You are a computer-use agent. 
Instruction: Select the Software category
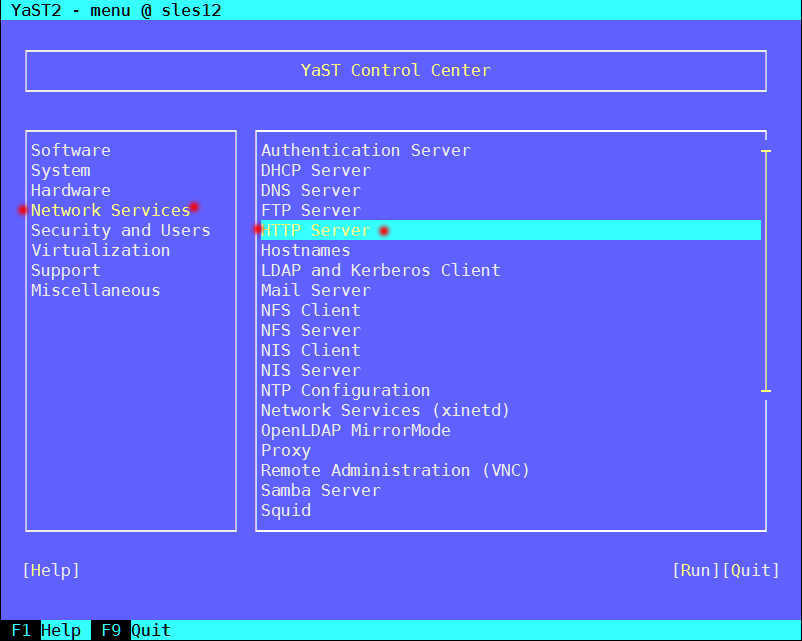[71, 150]
